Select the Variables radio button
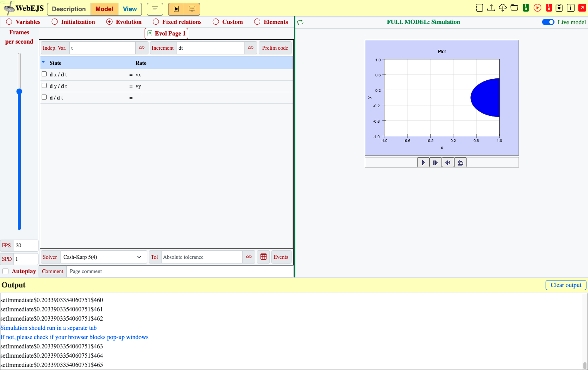 (x=9, y=22)
